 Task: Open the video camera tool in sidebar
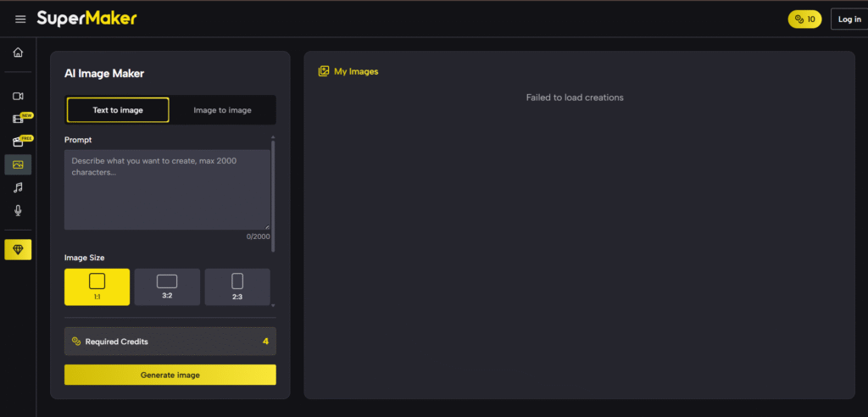pos(19,97)
